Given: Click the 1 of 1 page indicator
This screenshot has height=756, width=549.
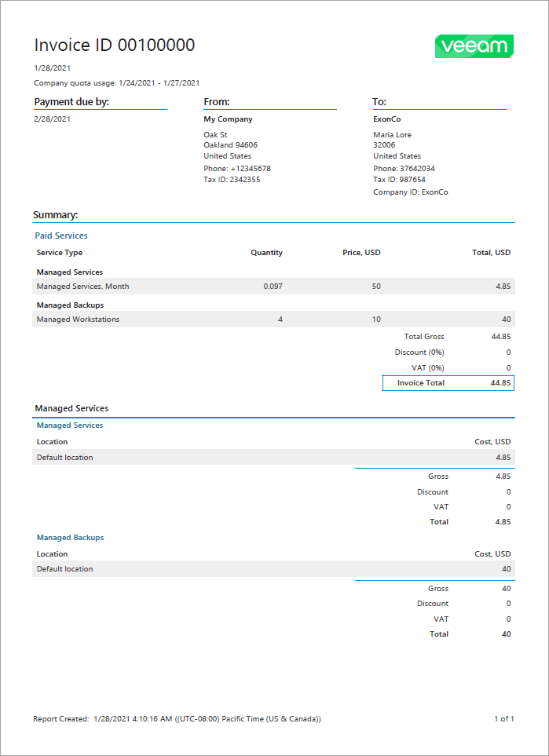Looking at the screenshot, I should click(x=503, y=718).
